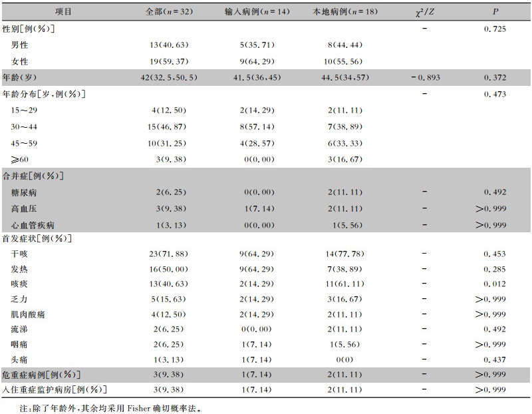This screenshot has width=532, height=414.
Task: Click the 头痛 row label
Action: 19,359
